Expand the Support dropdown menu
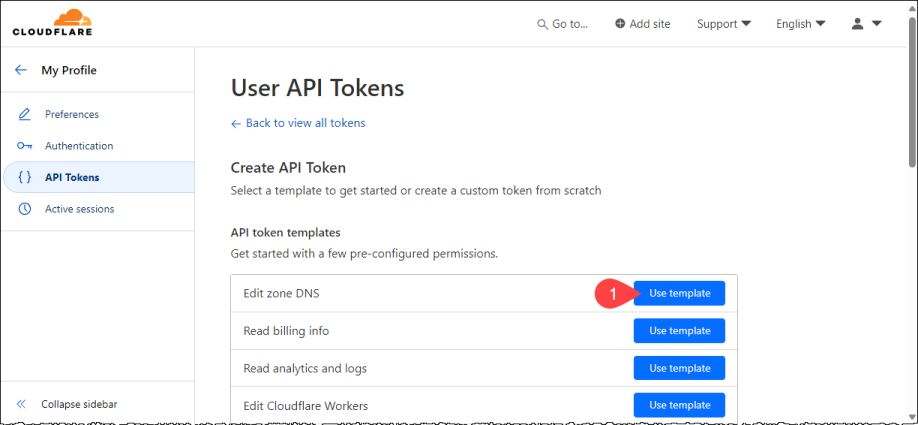Screen dimensions: 918x425 (x=724, y=24)
